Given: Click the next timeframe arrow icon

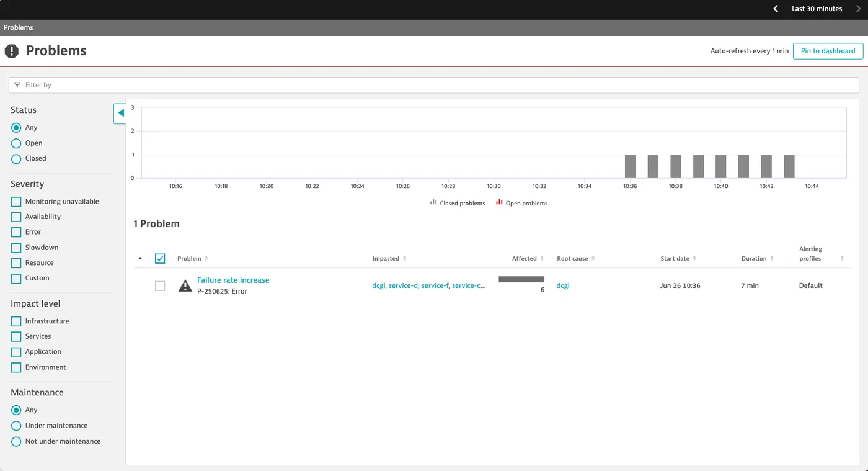Looking at the screenshot, I should [858, 9].
